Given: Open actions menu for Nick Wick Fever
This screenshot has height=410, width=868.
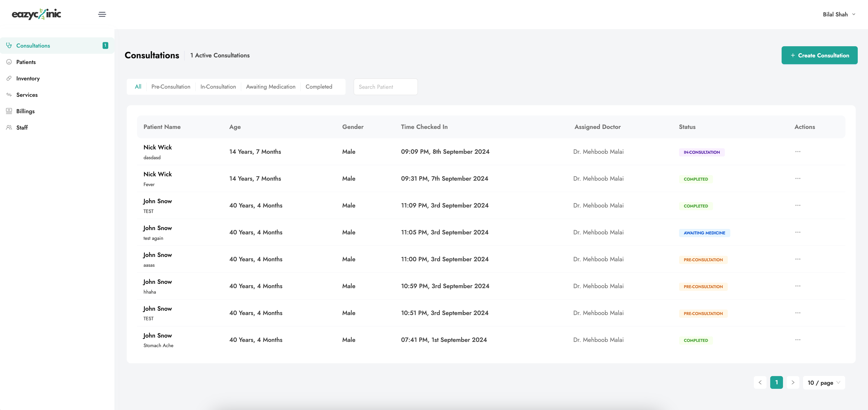Looking at the screenshot, I should pos(798,178).
